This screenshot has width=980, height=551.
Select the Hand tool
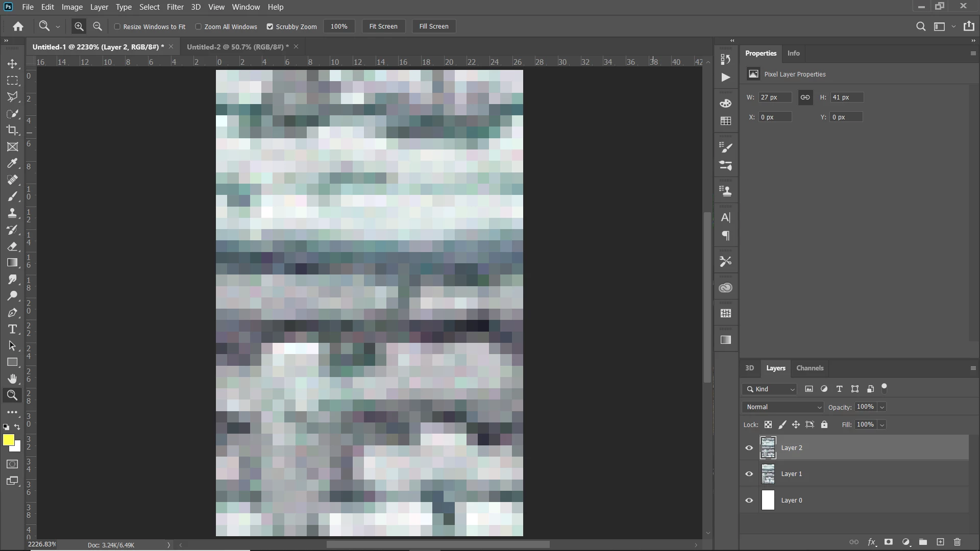click(x=12, y=379)
